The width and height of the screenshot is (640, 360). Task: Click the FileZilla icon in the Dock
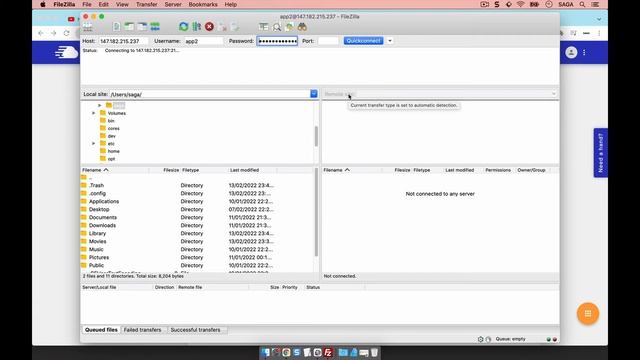pos(328,352)
